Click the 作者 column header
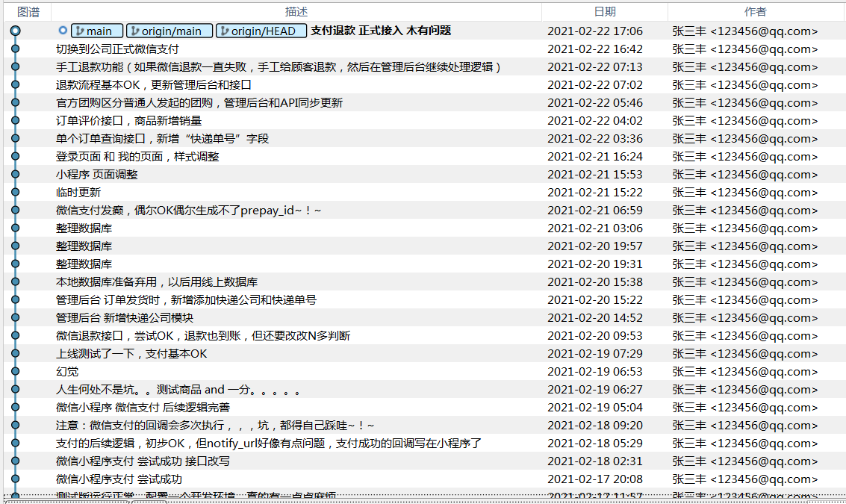Image resolution: width=846 pixels, height=504 pixels. click(x=755, y=12)
